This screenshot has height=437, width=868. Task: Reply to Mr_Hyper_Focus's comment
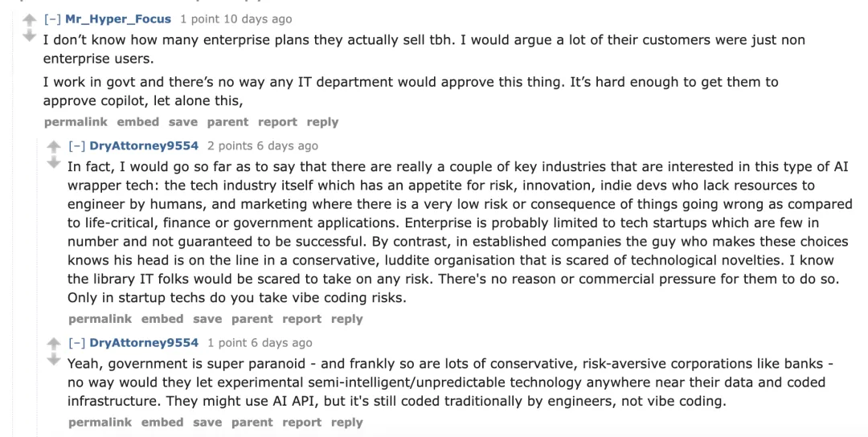tap(322, 122)
